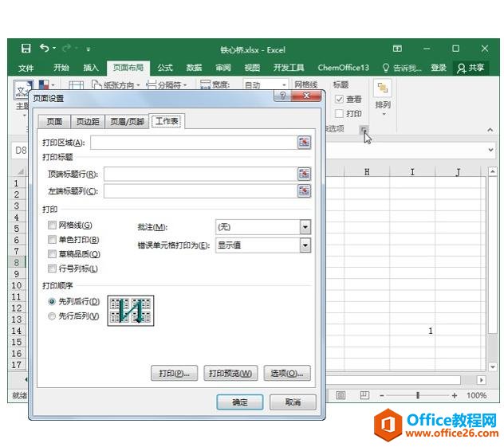
Task: Toggle the 行号列标(L) checkbox
Action: pos(52,269)
